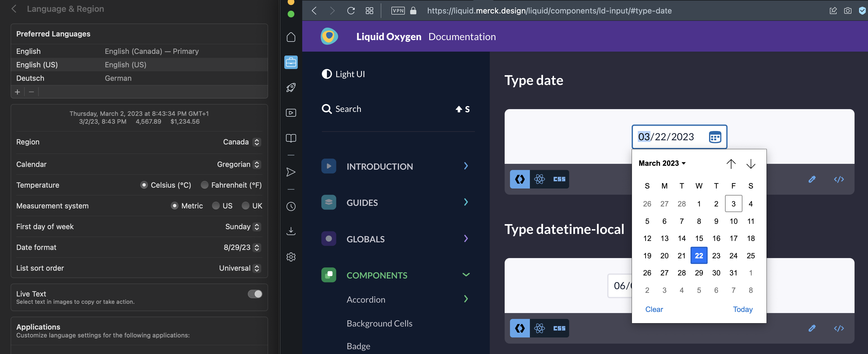868x354 pixels.
Task: Click Clear to reset the selected date
Action: (654, 309)
